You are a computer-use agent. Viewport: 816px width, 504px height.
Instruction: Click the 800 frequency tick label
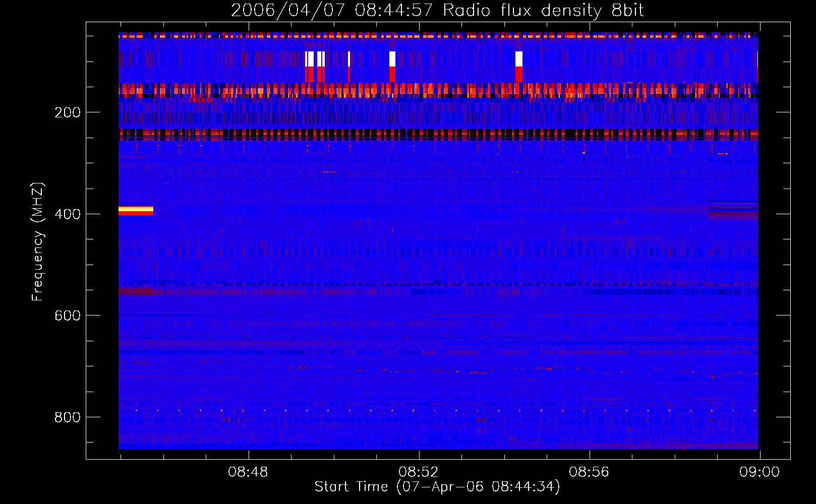click(68, 417)
